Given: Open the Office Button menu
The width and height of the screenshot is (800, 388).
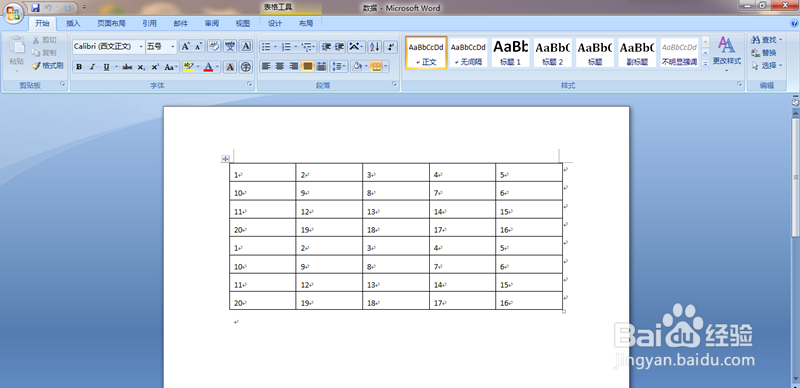Looking at the screenshot, I should click(13, 12).
